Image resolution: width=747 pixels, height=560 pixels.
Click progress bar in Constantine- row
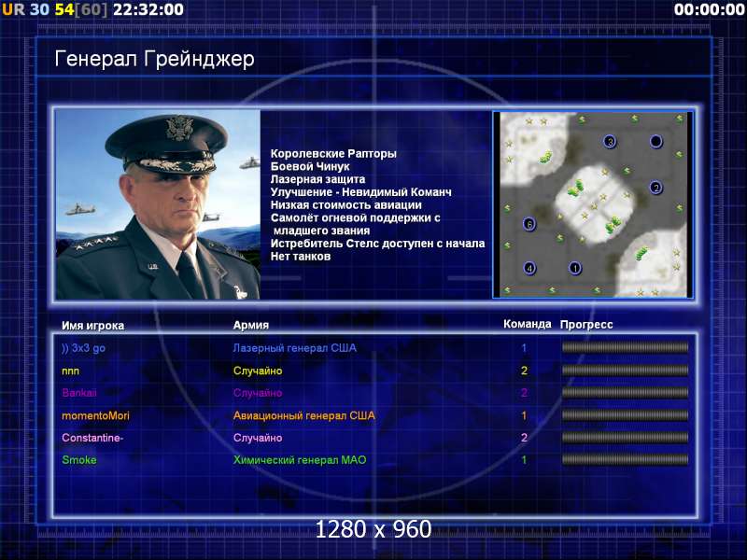point(625,437)
